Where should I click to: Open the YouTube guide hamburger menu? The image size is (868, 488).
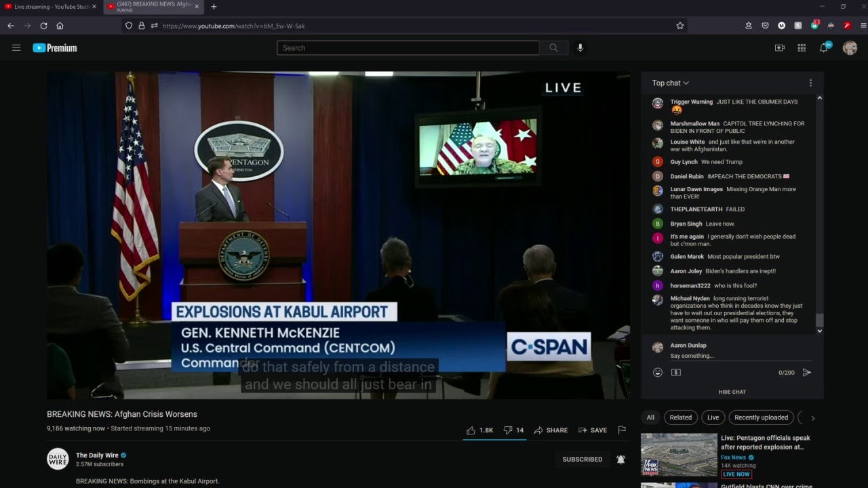pyautogui.click(x=16, y=48)
